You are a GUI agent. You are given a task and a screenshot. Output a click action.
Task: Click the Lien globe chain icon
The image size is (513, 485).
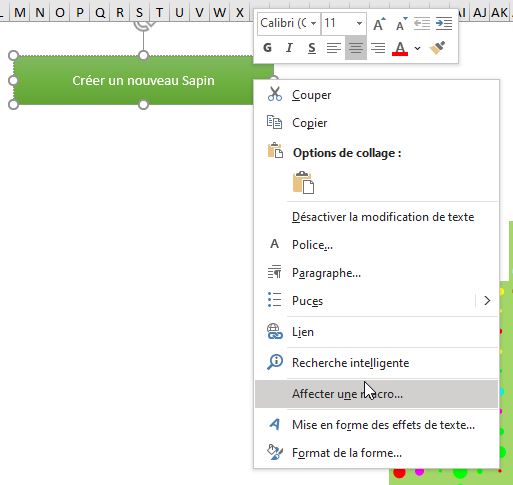[275, 332]
